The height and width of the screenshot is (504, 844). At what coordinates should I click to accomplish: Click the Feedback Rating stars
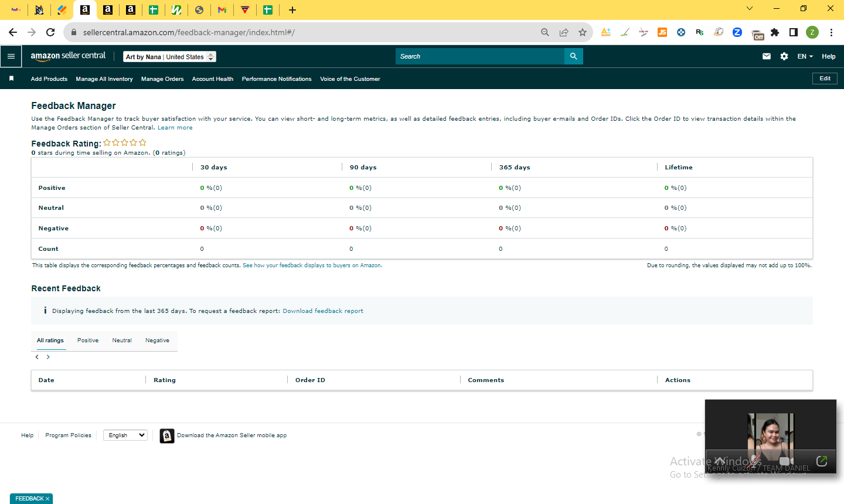coord(125,142)
